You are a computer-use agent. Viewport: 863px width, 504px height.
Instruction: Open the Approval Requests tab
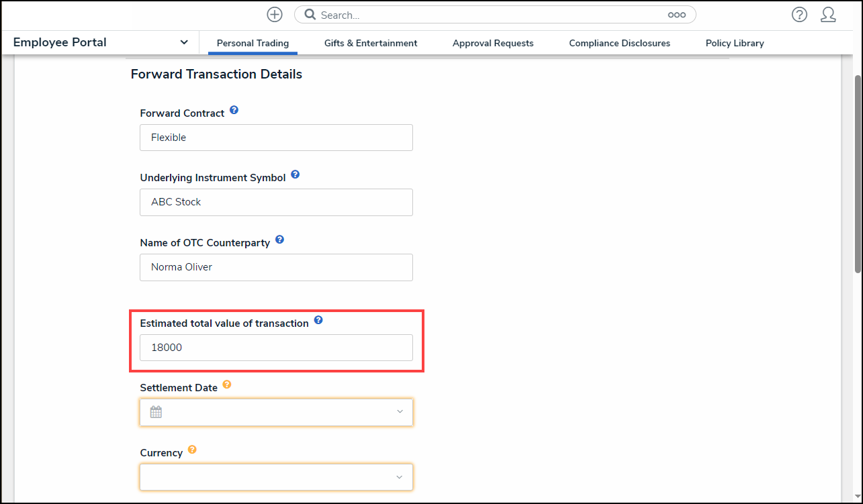493,43
